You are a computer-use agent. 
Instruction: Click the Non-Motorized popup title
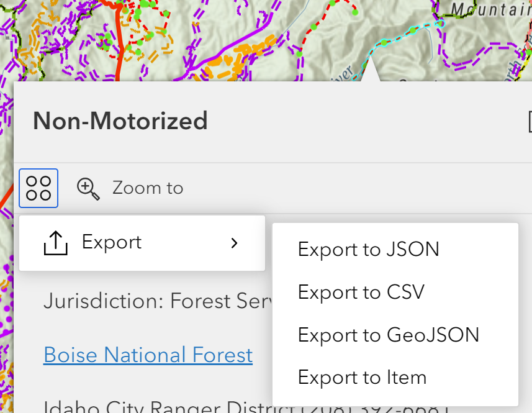(120, 121)
